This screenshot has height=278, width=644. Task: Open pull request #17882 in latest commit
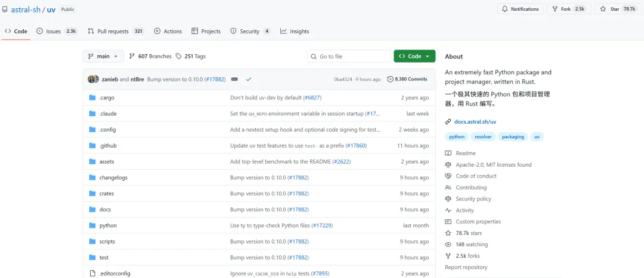[215, 79]
